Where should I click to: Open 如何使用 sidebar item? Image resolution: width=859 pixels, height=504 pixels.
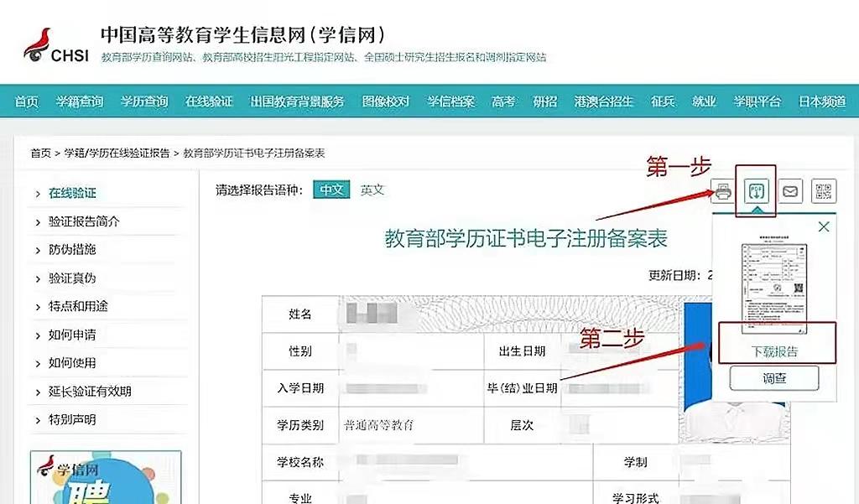[72, 362]
